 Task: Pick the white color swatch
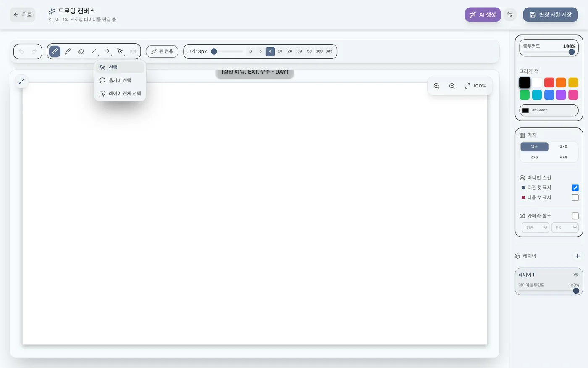pyautogui.click(x=537, y=82)
